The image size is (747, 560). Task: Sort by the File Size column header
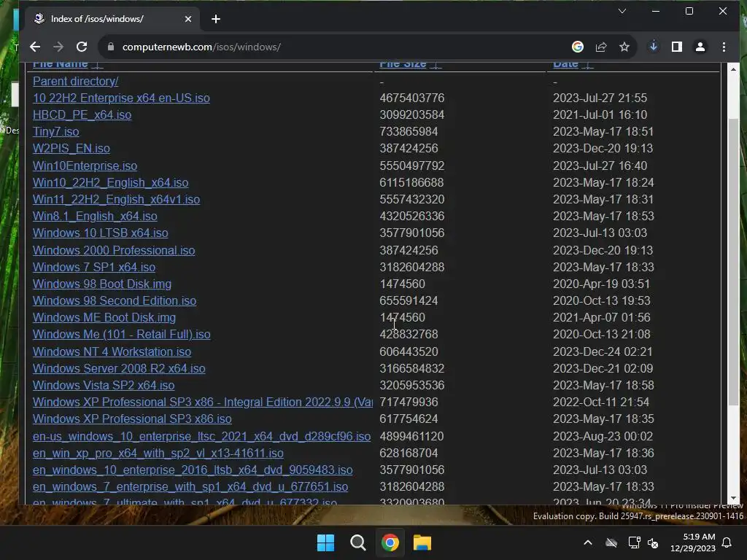[x=403, y=64]
